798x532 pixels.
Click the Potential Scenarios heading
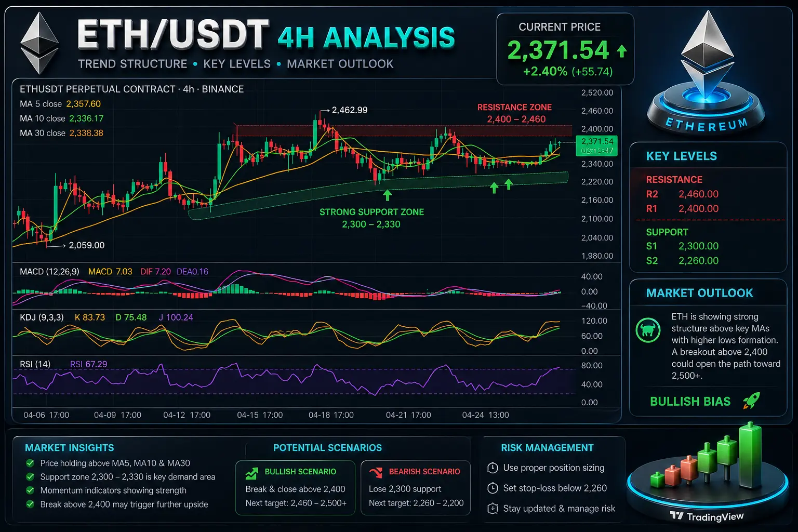click(x=327, y=448)
